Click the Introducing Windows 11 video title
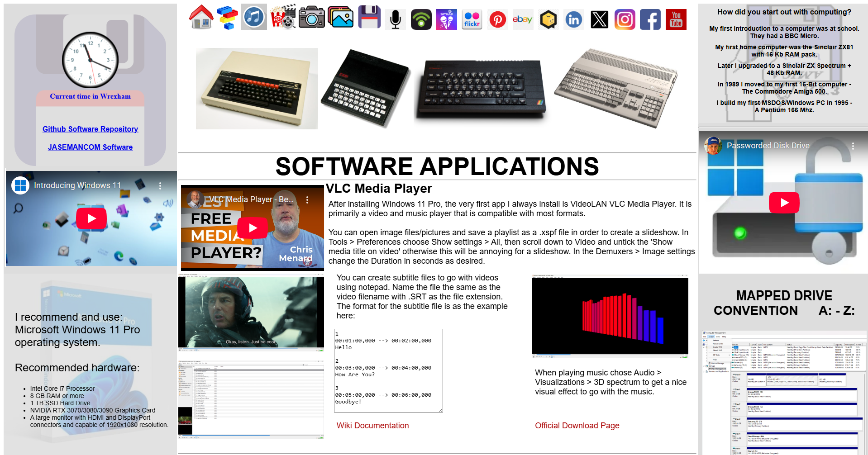Screen dimensions: 868x455 tap(77, 185)
